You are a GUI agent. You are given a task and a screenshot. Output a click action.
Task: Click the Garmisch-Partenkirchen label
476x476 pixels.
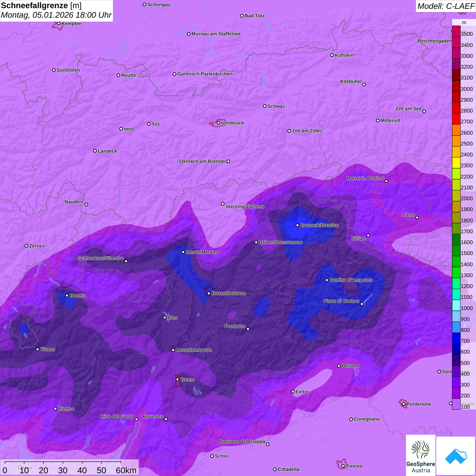[x=205, y=74]
